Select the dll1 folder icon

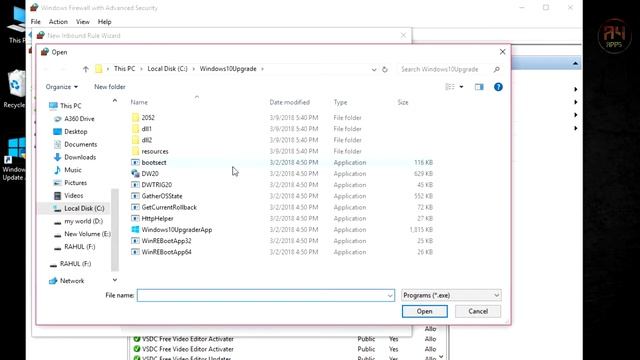coord(136,129)
